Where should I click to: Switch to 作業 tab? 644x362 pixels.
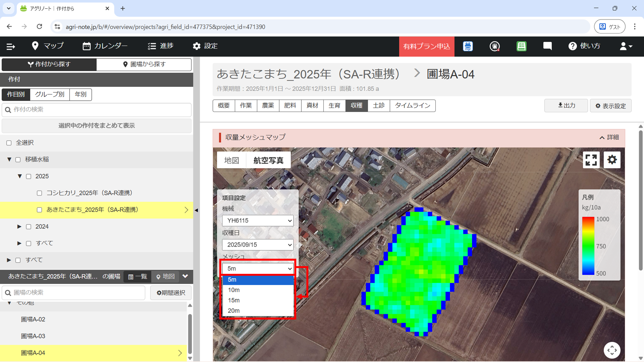[246, 106]
